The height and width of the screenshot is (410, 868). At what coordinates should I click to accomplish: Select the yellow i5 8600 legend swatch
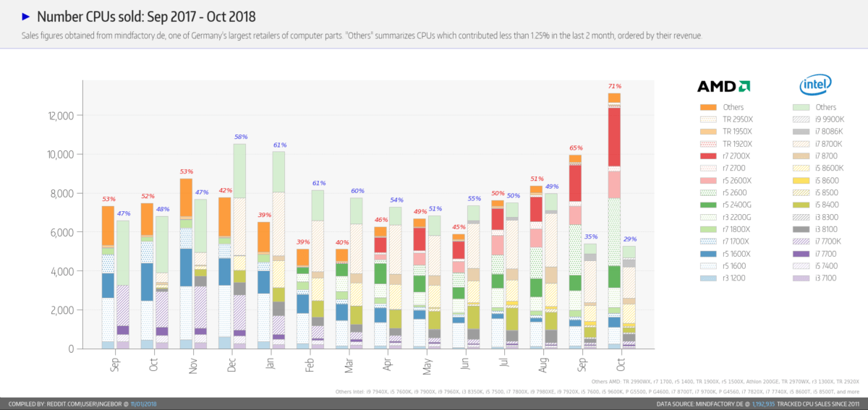800,181
